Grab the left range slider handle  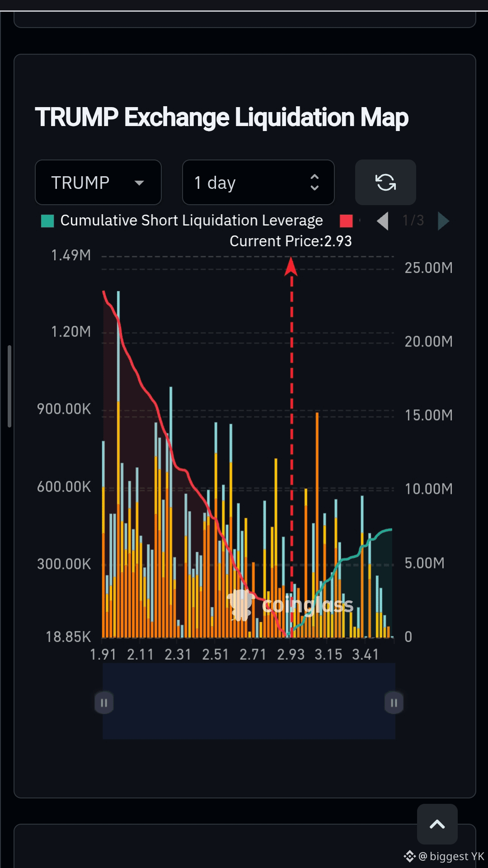[x=104, y=703]
